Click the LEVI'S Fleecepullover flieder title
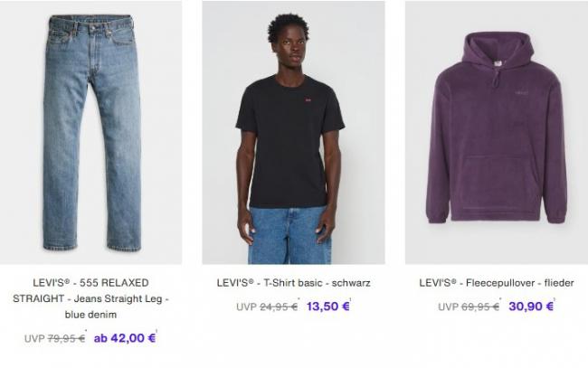The height and width of the screenshot is (368, 588). (x=497, y=283)
